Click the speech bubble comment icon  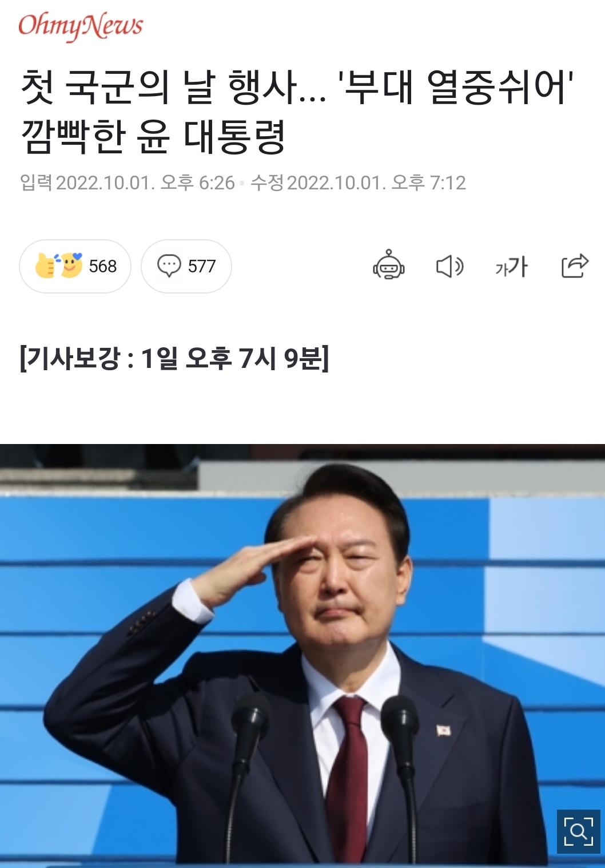click(169, 266)
